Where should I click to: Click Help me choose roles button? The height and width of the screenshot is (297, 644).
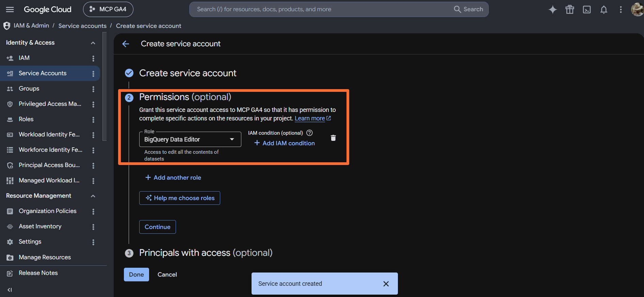click(x=180, y=198)
